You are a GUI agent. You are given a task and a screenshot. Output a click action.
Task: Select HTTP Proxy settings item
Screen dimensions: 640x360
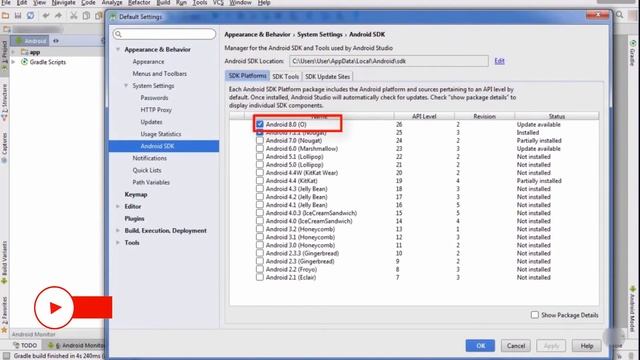click(x=156, y=110)
